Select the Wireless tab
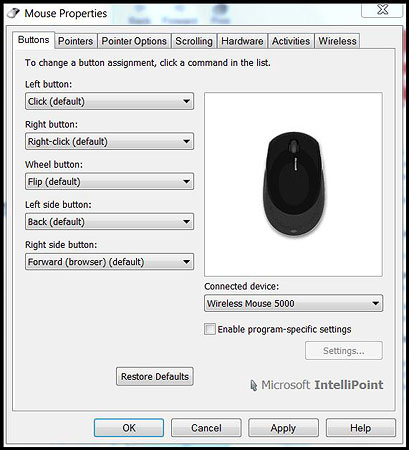The width and height of the screenshot is (409, 450). tap(337, 41)
